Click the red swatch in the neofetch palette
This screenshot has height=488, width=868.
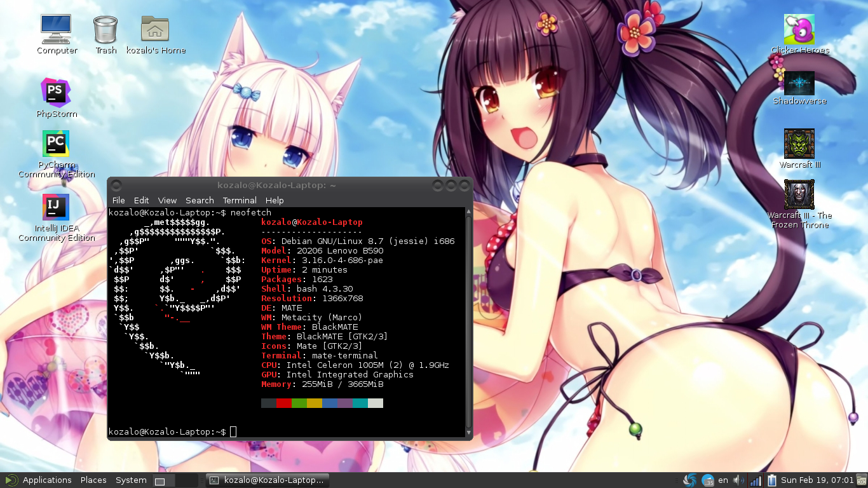pos(284,403)
